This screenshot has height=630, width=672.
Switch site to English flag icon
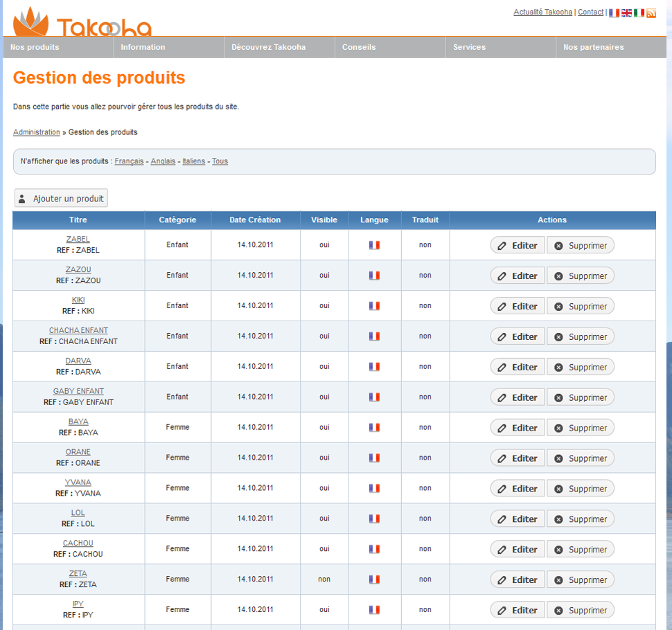pyautogui.click(x=626, y=12)
